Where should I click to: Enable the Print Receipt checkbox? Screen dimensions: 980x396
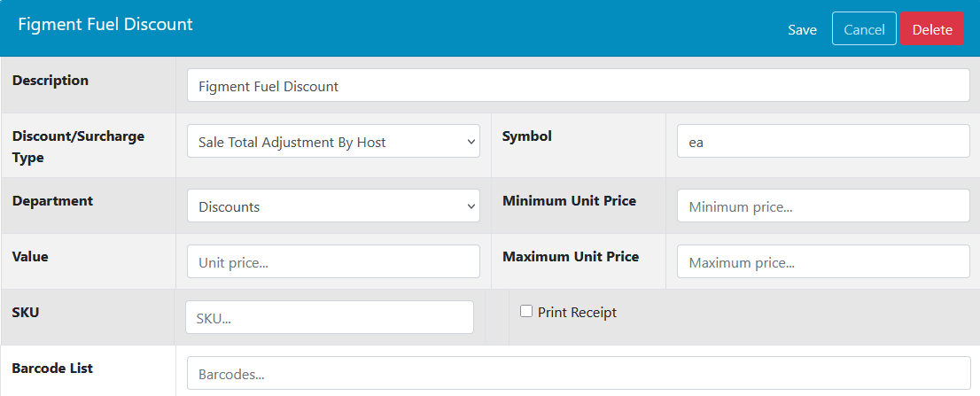click(526, 312)
